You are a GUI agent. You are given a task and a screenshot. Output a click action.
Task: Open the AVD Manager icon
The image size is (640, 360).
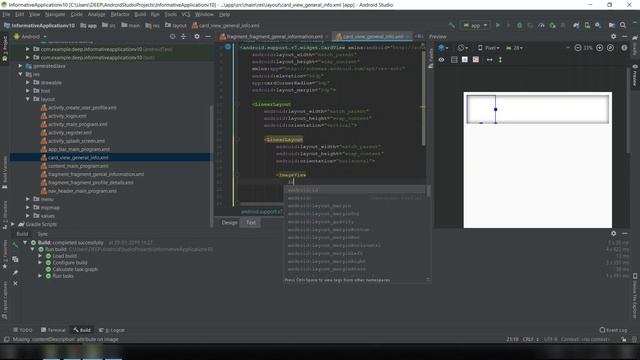pyautogui.click(x=587, y=25)
